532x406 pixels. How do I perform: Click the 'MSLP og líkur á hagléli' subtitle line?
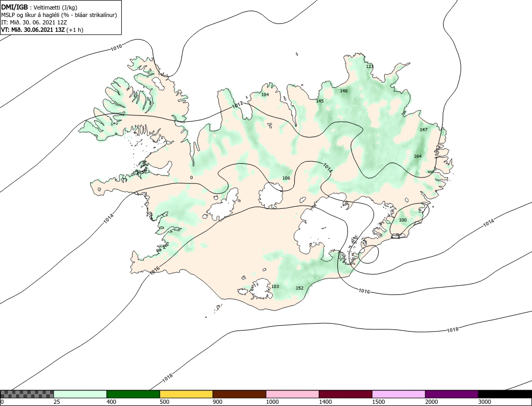click(x=59, y=15)
